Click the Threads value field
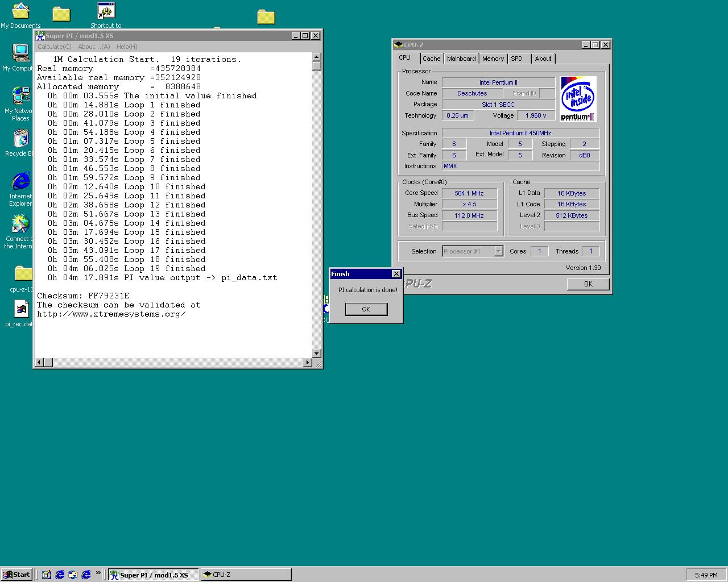Image resolution: width=728 pixels, height=582 pixels. point(590,251)
